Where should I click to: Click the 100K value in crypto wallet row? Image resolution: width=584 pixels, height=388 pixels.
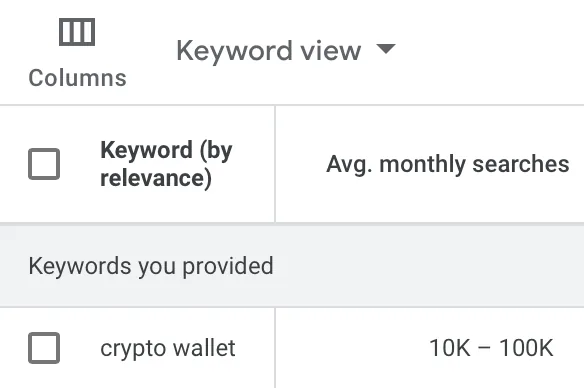click(x=526, y=348)
